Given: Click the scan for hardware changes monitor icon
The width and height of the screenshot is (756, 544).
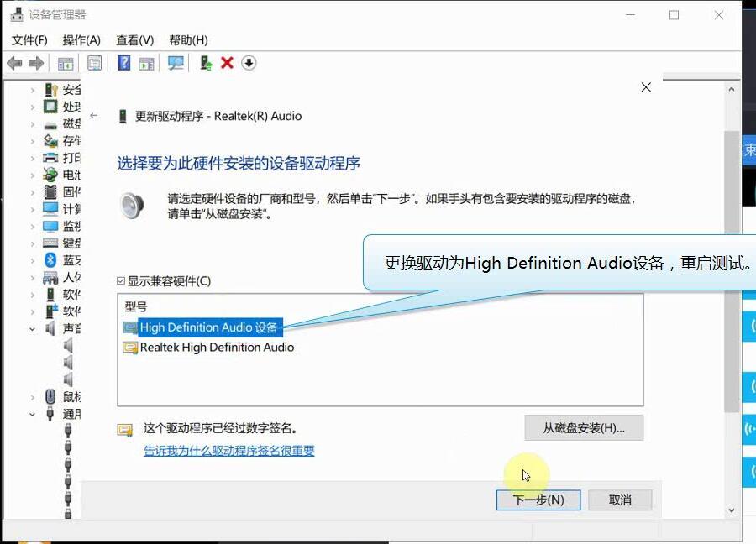Looking at the screenshot, I should pyautogui.click(x=176, y=63).
